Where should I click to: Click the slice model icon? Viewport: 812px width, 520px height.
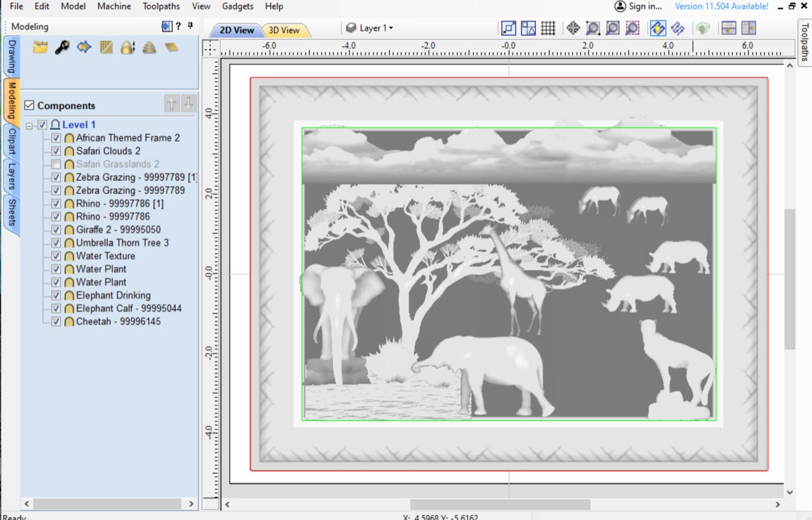click(x=149, y=47)
